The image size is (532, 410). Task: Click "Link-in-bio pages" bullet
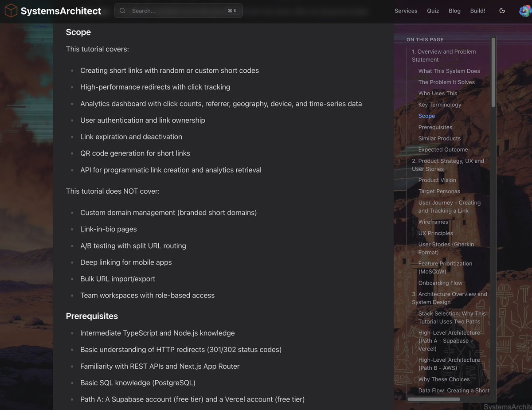click(x=109, y=229)
